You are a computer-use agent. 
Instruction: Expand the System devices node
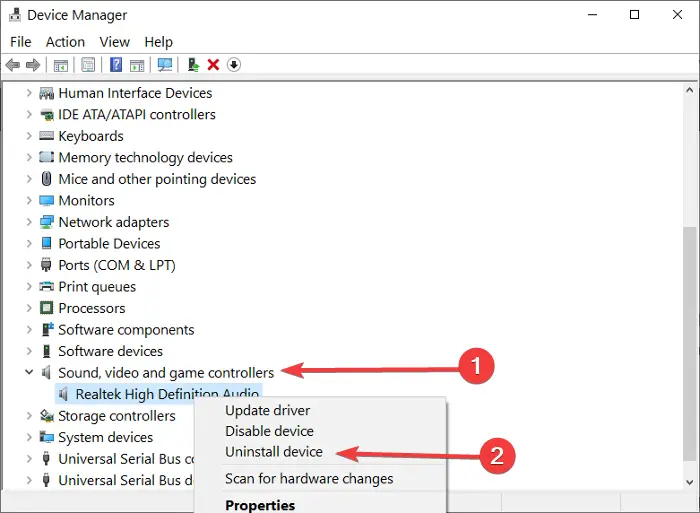[29, 437]
